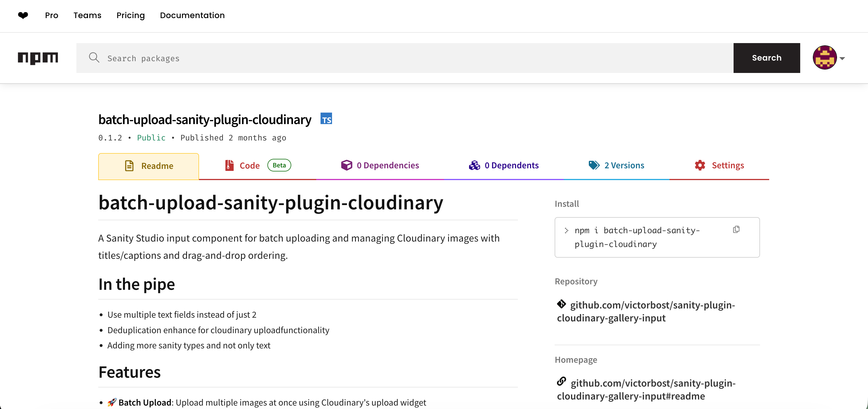Open Documentation link in top nav
868x409 pixels.
click(192, 15)
